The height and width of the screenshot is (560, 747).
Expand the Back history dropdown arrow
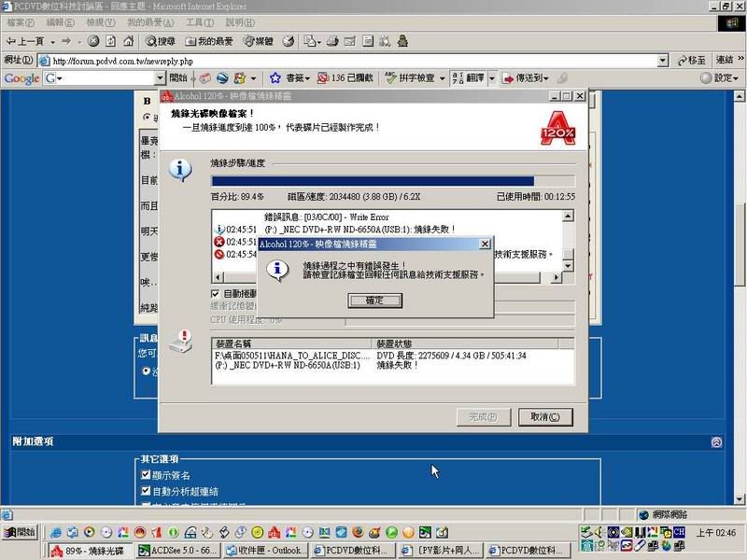[52, 42]
